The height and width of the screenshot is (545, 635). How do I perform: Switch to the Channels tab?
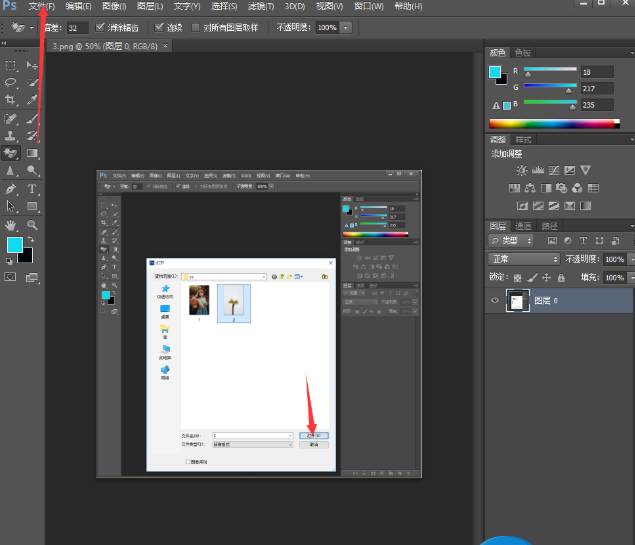coord(523,226)
